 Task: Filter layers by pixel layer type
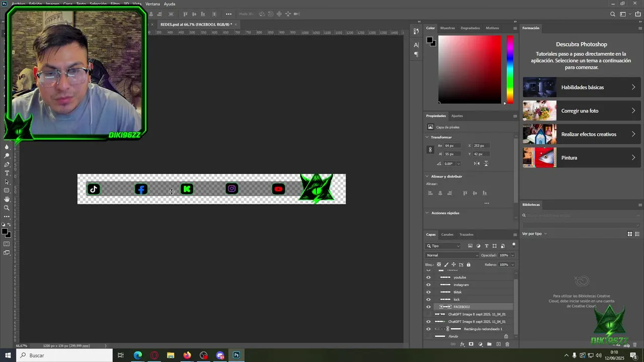click(470, 246)
